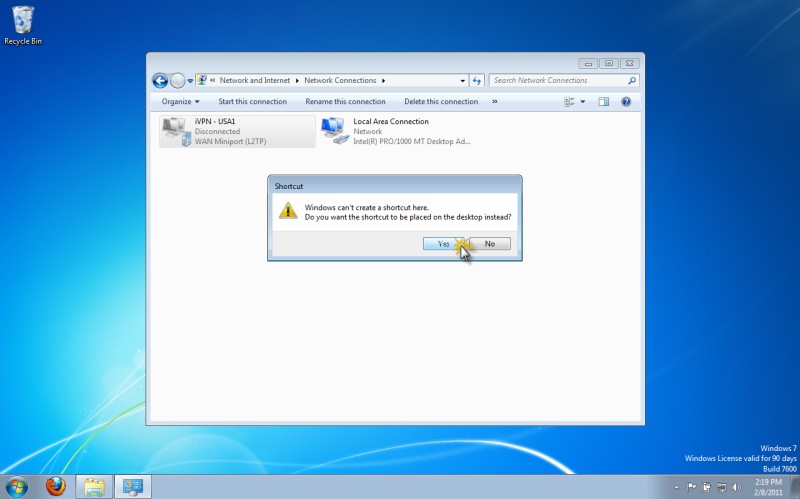Viewport: 800px width, 499px height.
Task: Click the search magnifier icon
Action: [x=632, y=80]
